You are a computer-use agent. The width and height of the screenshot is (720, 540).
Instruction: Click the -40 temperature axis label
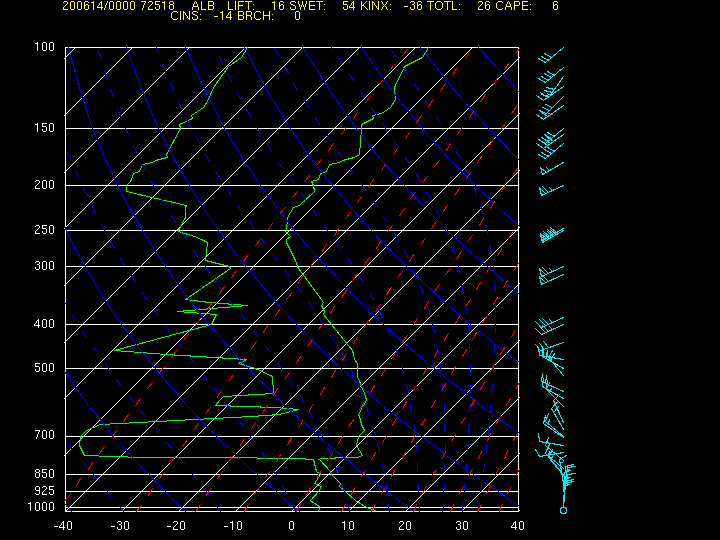pyautogui.click(x=63, y=526)
